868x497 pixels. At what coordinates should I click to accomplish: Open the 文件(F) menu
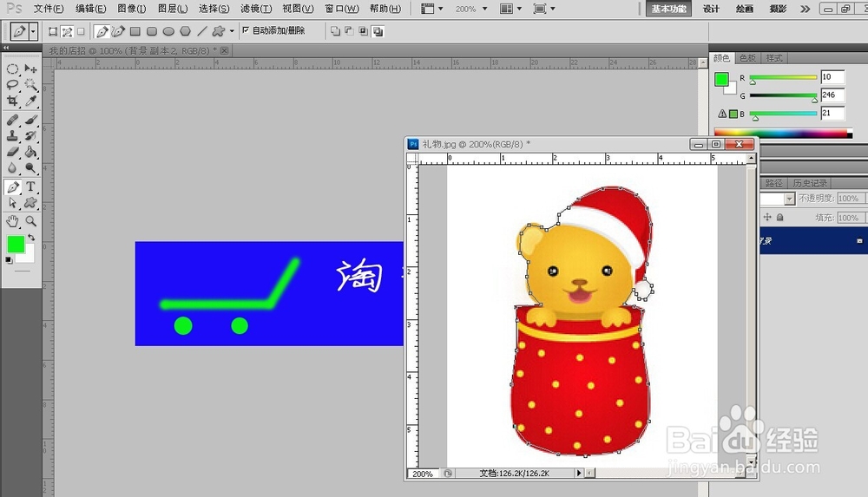[48, 9]
